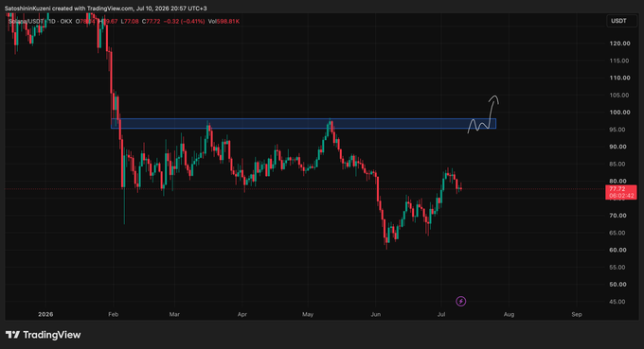Click the −0.32 (−0.41%) change value
Screen dimensions: 644x349
(184, 22)
